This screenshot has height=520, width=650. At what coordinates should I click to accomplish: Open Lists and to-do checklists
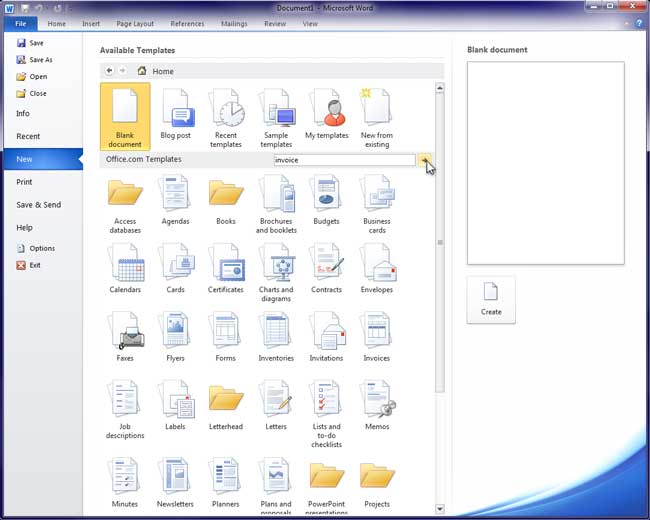click(326, 414)
